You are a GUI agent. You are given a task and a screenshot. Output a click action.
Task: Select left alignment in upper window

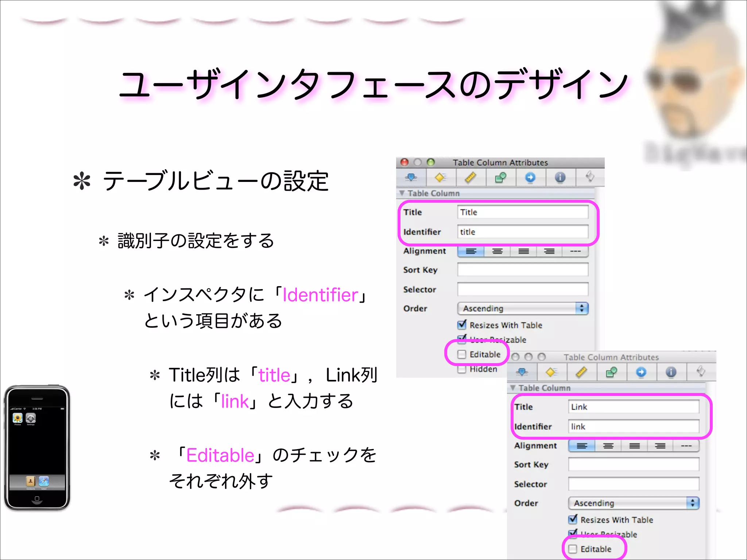pos(471,251)
